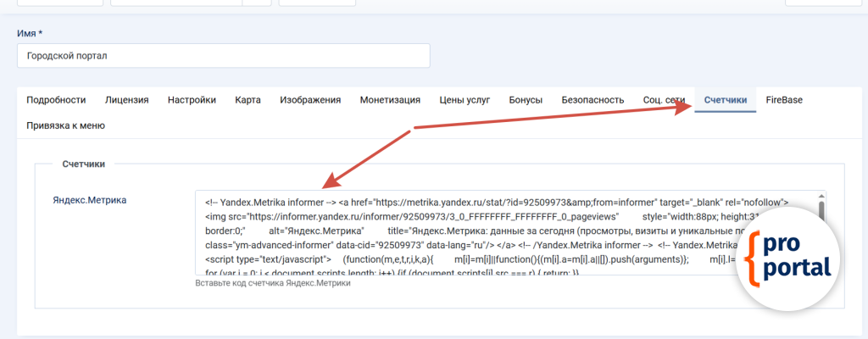This screenshot has height=339, width=868.
Task: Click the Имя field containing Городской портал
Action: pos(223,56)
